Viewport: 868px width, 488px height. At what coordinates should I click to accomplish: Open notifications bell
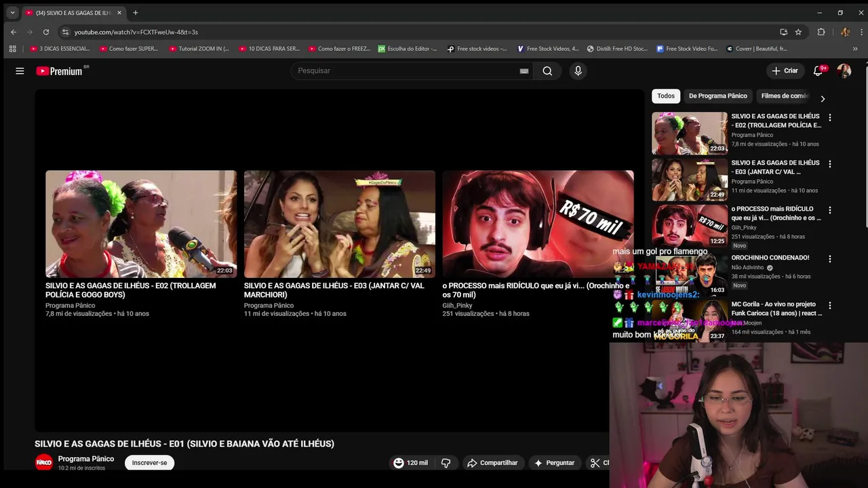[x=818, y=70]
